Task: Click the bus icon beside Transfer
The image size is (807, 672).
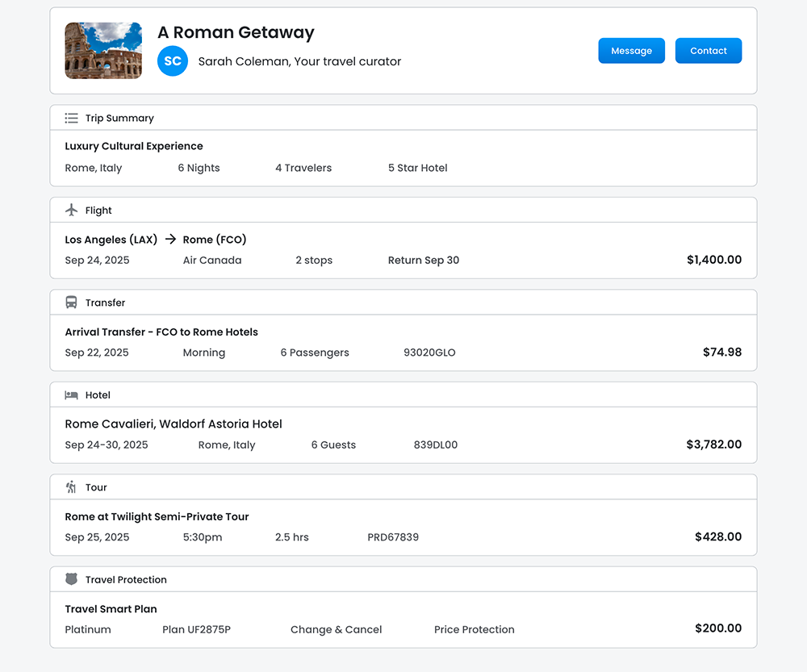Action: tap(71, 303)
